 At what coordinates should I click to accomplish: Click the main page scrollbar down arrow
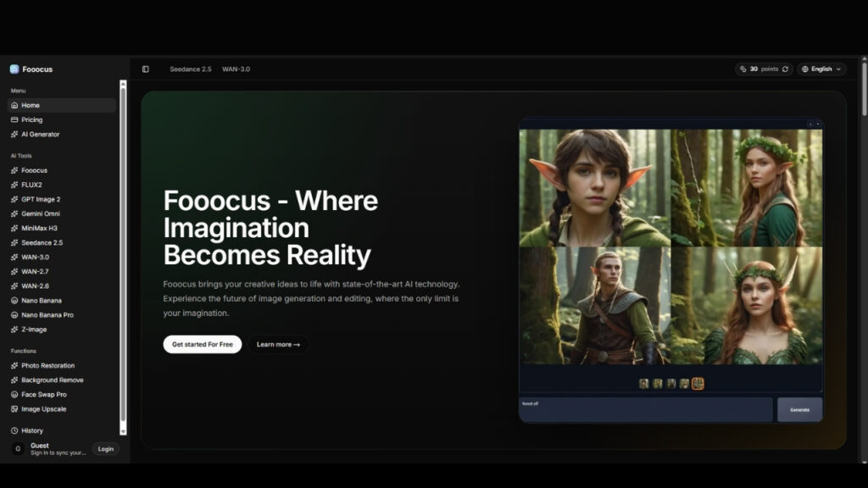(x=864, y=462)
